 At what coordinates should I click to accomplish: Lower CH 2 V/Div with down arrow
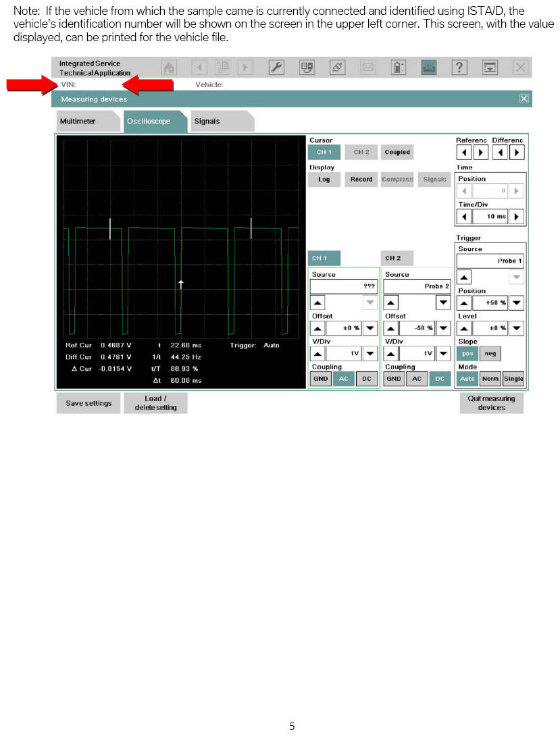click(x=443, y=353)
